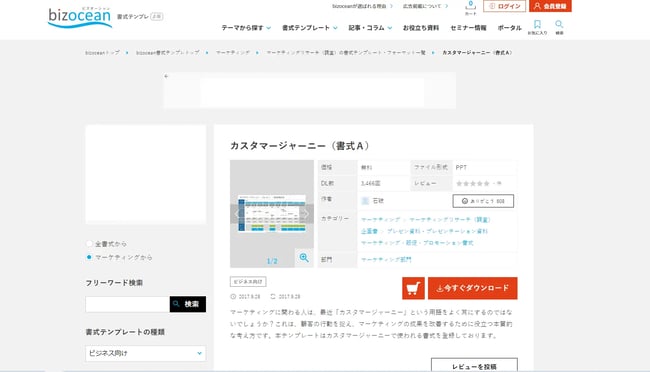Expand the 書式テンプレート menu
Screen dimensions: 650x372
(x=310, y=28)
